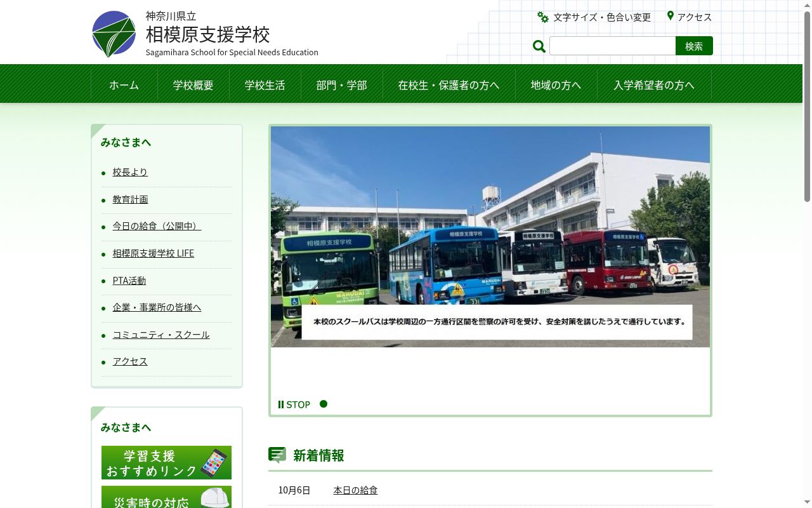The height and width of the screenshot is (508, 812).
Task: Click the 相模原支援学校 site title text
Action: [x=208, y=34]
